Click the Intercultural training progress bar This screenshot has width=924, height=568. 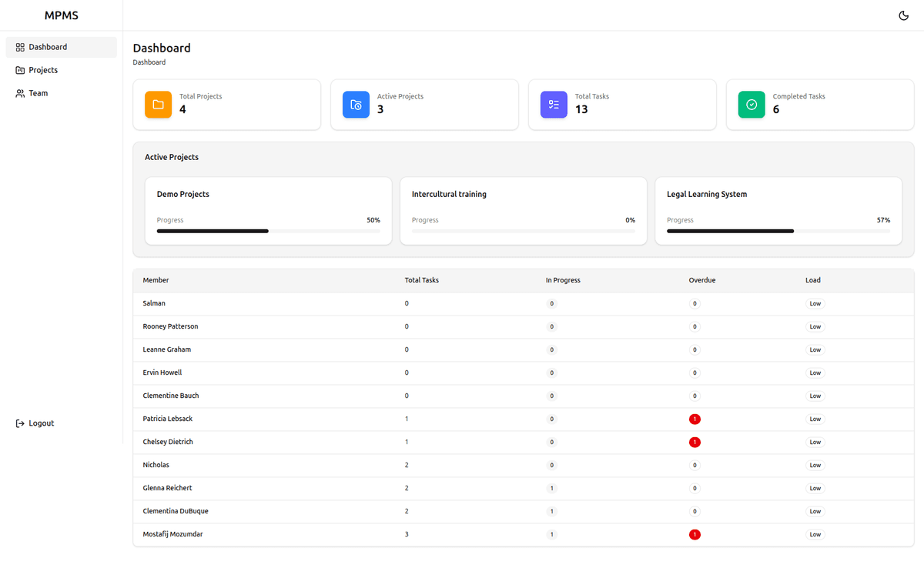click(524, 231)
